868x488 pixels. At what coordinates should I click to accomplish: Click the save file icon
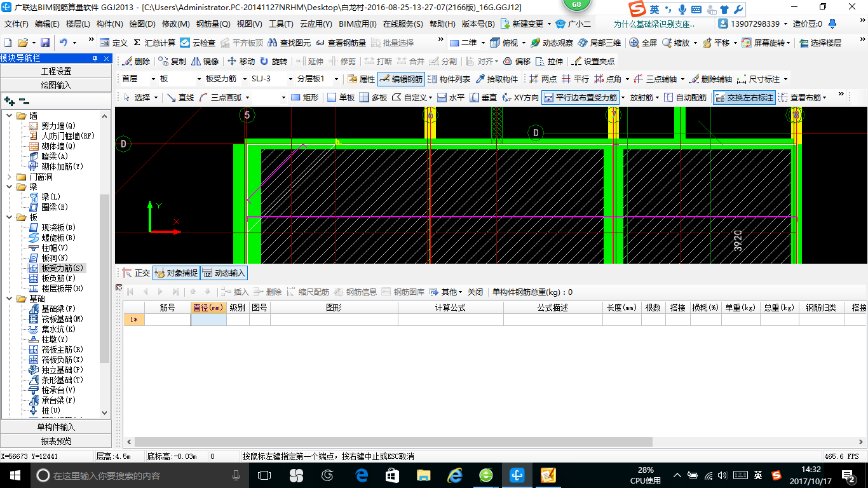coord(45,43)
